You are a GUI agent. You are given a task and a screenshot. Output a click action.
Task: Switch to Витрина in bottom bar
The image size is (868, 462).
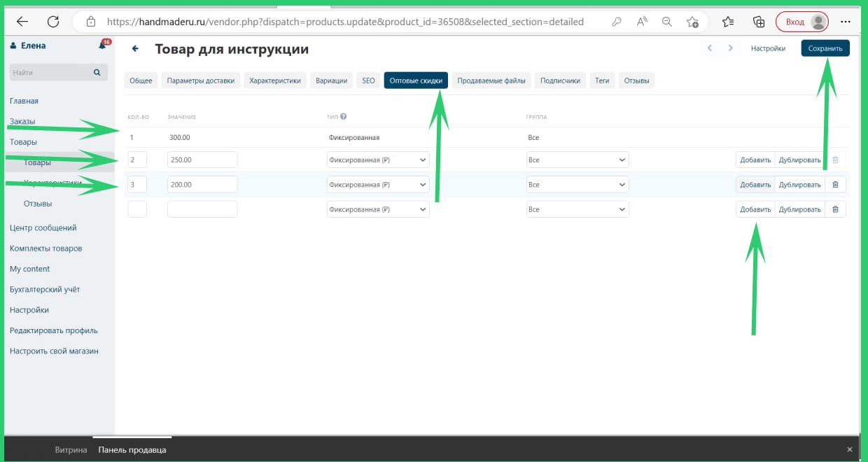click(71, 450)
